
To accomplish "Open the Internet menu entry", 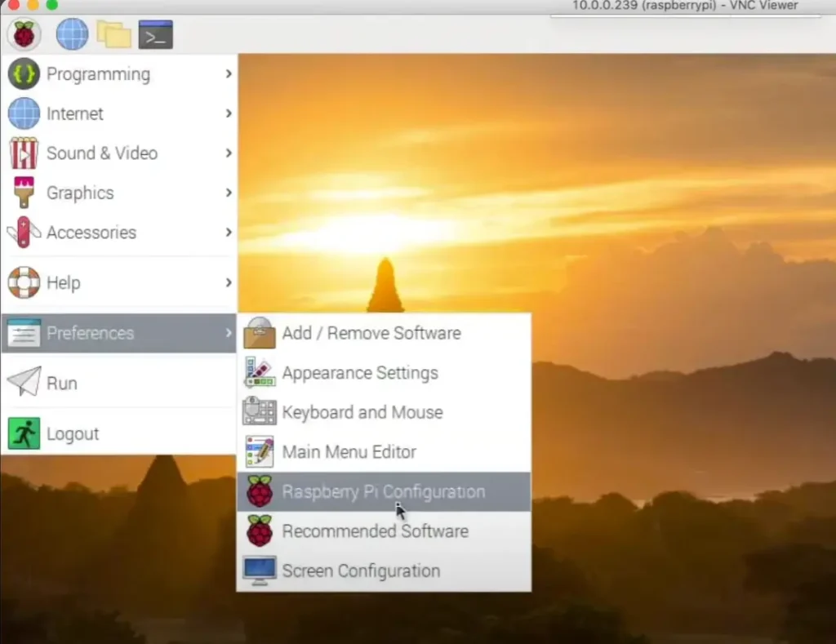I will point(119,113).
